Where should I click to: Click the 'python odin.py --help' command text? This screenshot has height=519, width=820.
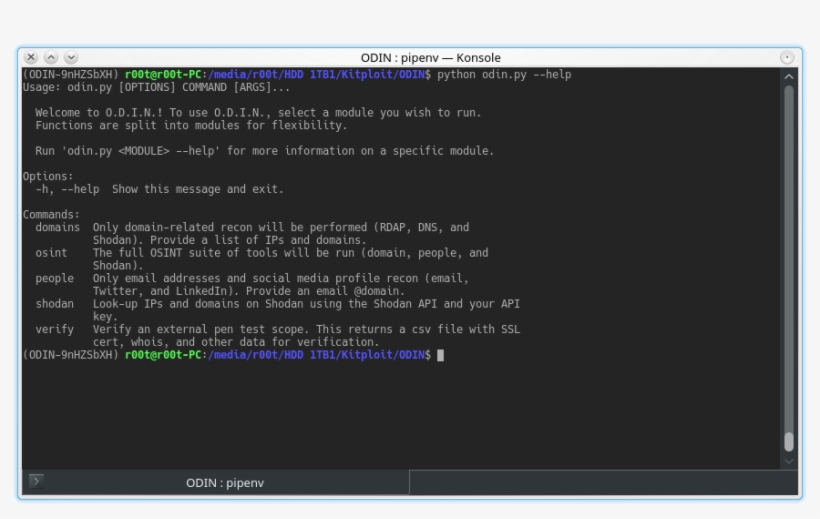pyautogui.click(x=504, y=74)
